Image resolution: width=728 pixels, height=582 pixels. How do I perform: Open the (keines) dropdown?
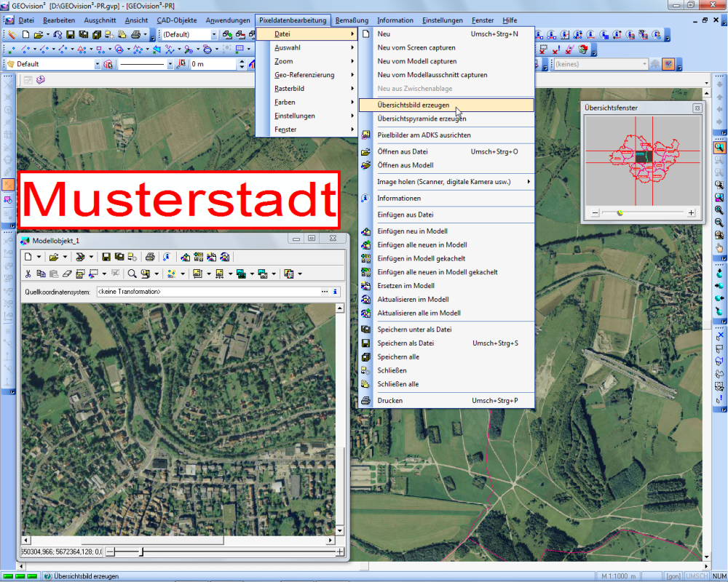(x=644, y=64)
